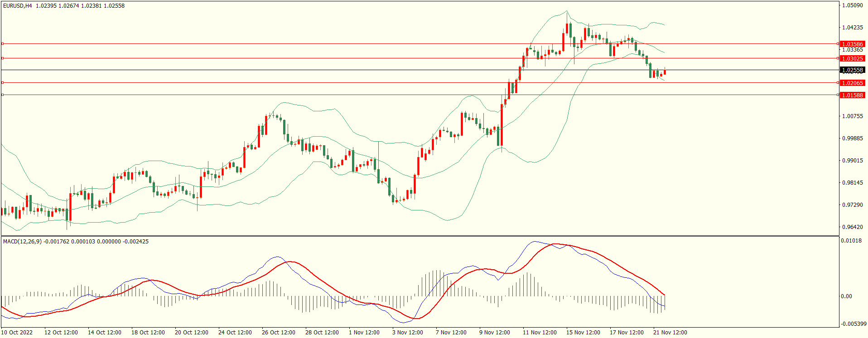Select the 1.03025 horizontal line price tag
868x338 pixels.
click(x=852, y=59)
